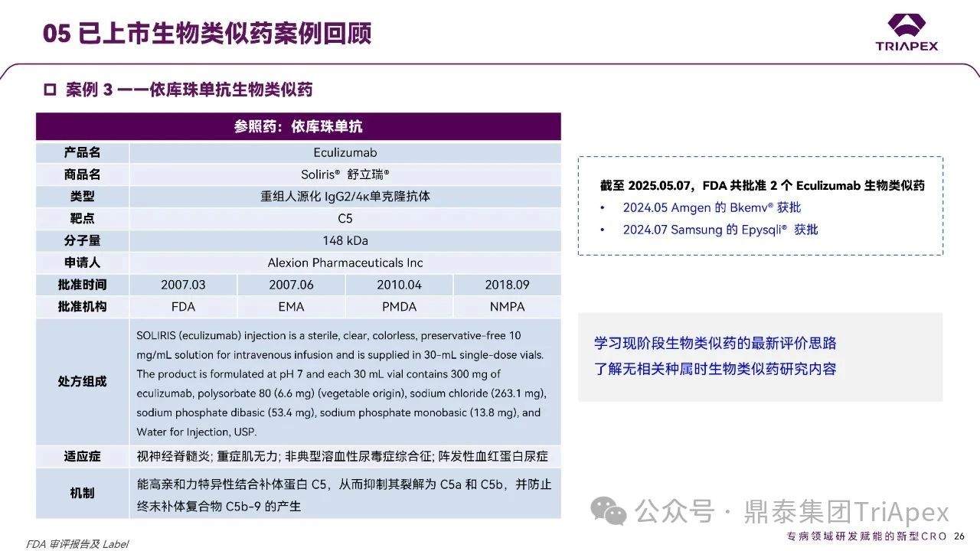Image resolution: width=980 pixels, height=551 pixels.
Task: Select the row label '分子量'
Action: point(83,240)
